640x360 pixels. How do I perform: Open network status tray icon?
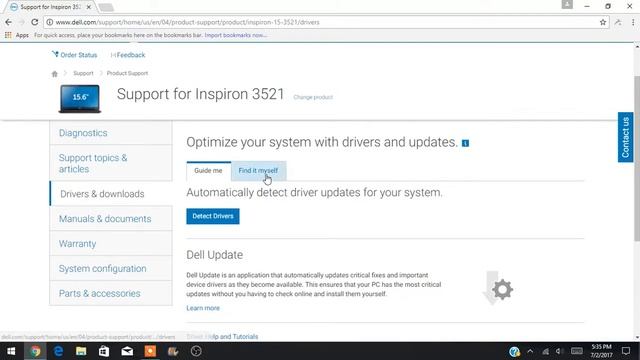[546, 351]
